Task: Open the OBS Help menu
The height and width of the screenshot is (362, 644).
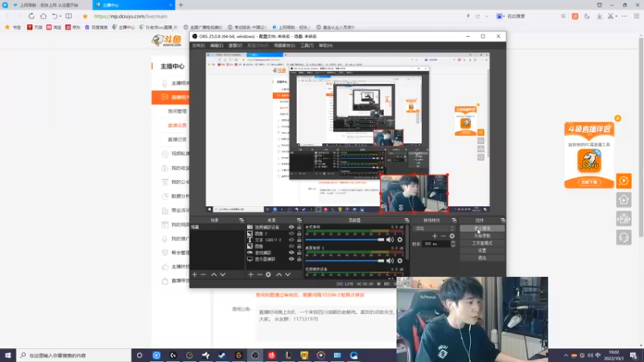Action: [x=325, y=46]
